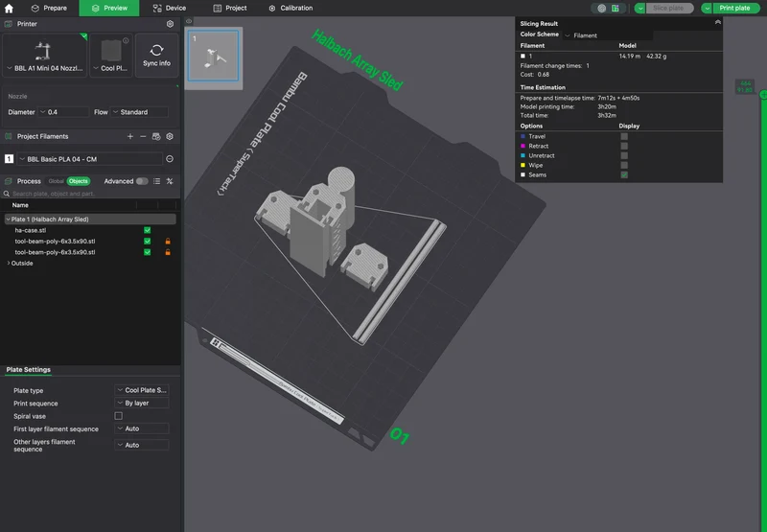
Task: Open Project Filaments settings gear
Action: (x=170, y=136)
